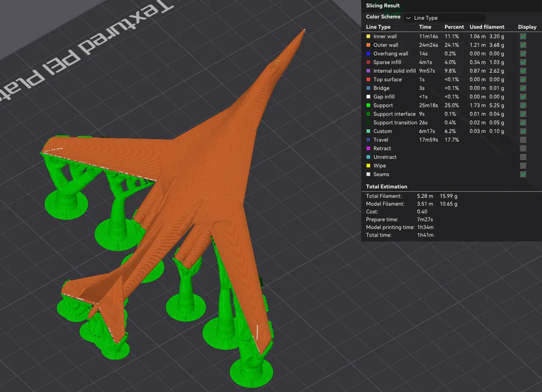Click the dark red Sparse infill swatch
This screenshot has width=542, height=392.
368,62
